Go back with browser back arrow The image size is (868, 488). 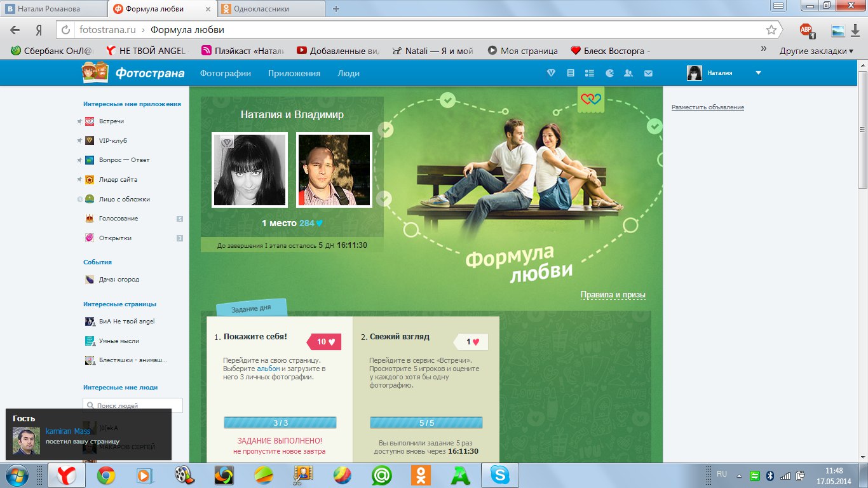15,30
